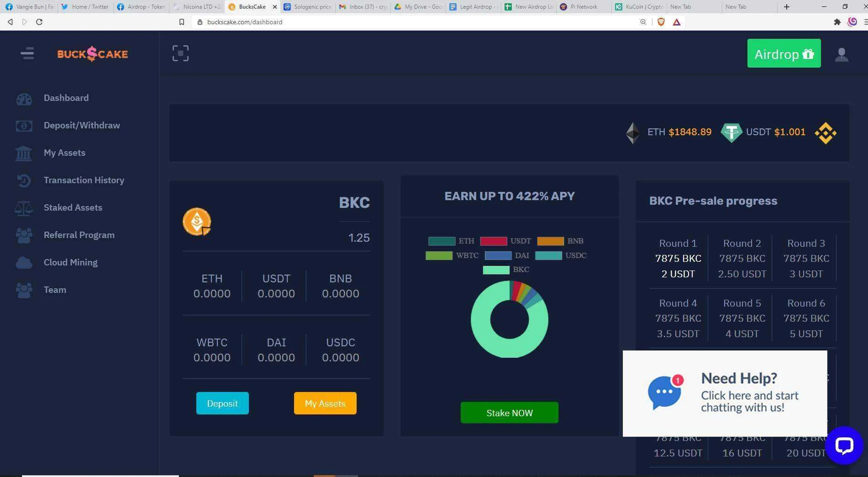Open Transaction History in the sidebar
Screen dimensions: 868x477
(84, 180)
